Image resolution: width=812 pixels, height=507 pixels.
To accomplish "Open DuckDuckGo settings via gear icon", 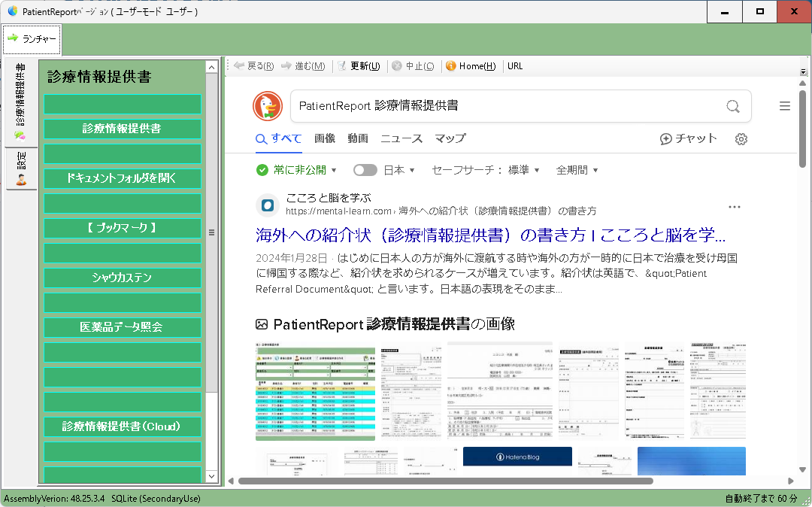I will [x=741, y=139].
